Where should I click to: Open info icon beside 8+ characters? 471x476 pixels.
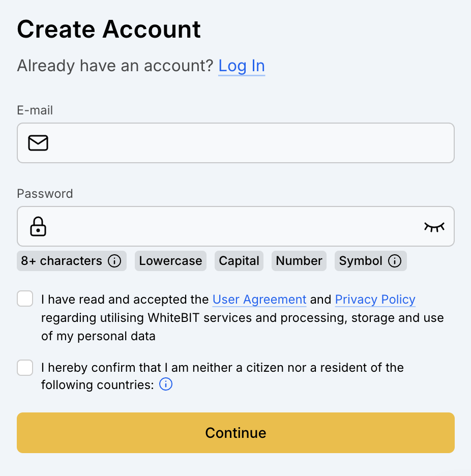tap(115, 261)
